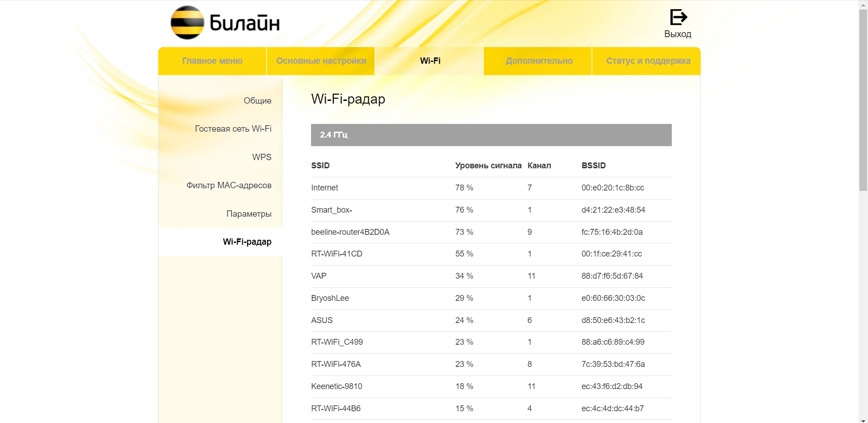Select the BryoshLee network name

pyautogui.click(x=330, y=298)
